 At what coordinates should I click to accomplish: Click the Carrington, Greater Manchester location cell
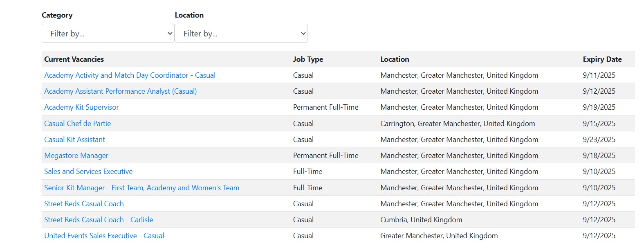click(x=458, y=124)
